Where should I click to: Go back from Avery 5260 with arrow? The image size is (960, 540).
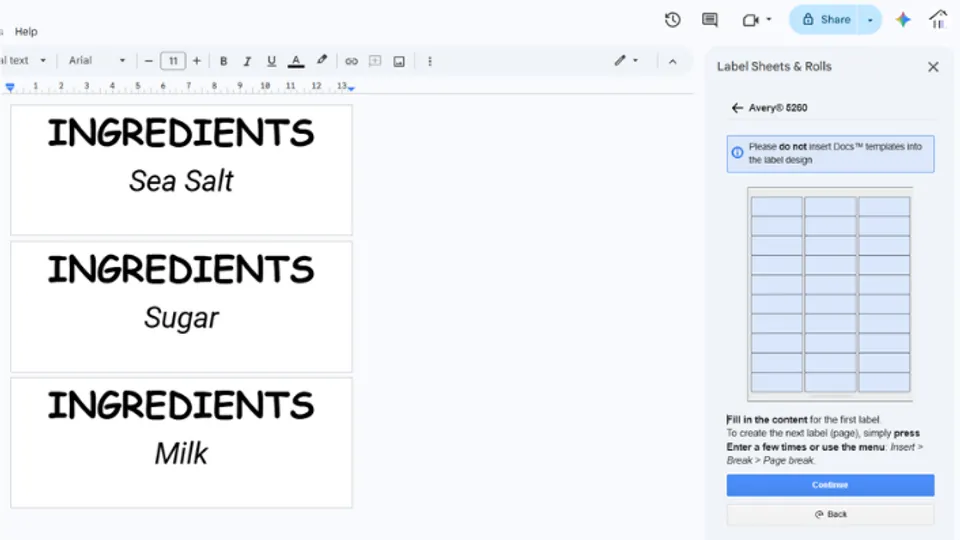point(737,108)
